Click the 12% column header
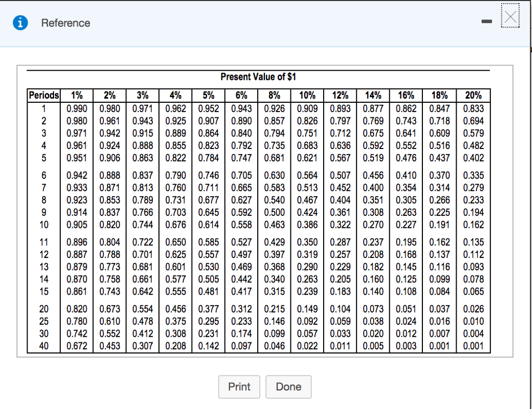 [340, 95]
